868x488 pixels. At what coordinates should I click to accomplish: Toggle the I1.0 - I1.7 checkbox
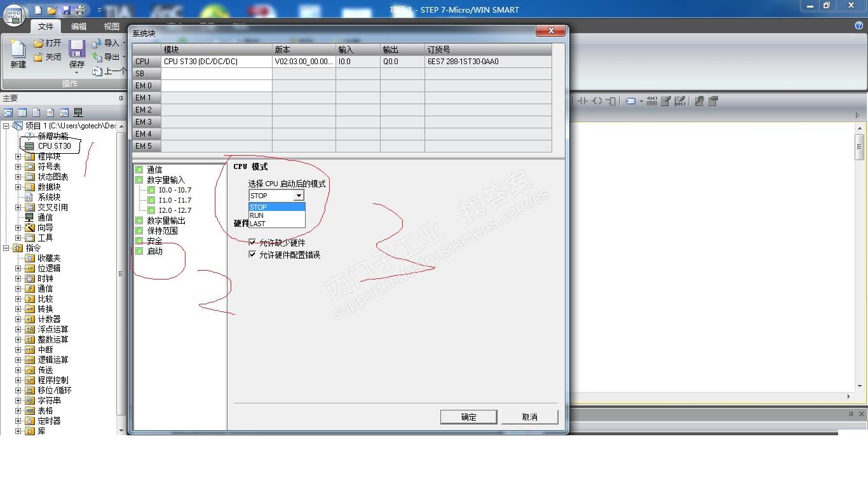pos(151,200)
